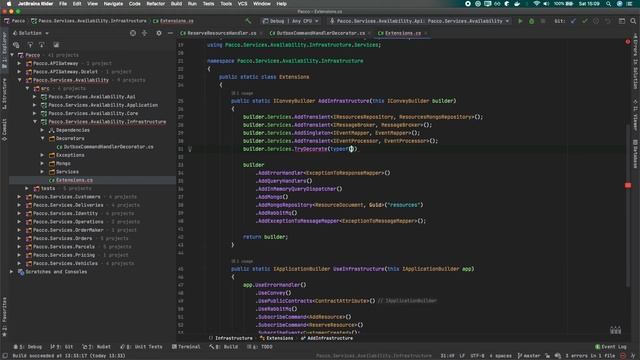Expand the Pacco.Services.Customers node
The image size is (640, 360).
pyautogui.click(x=19, y=197)
